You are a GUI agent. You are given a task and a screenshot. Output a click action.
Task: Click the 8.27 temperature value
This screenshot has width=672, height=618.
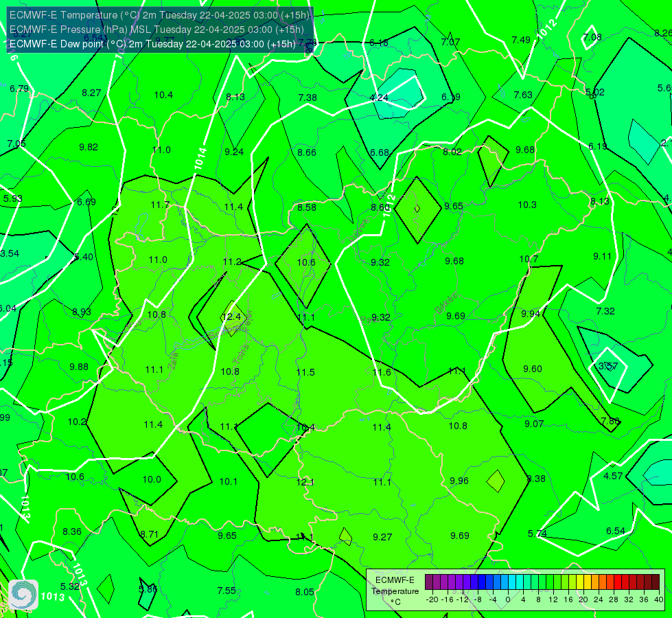[x=91, y=93]
